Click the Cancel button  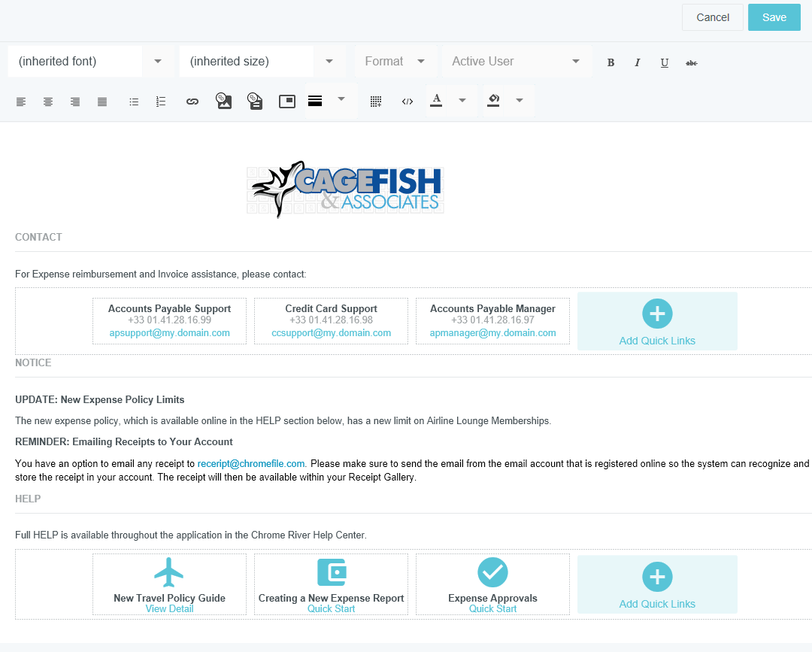[712, 17]
